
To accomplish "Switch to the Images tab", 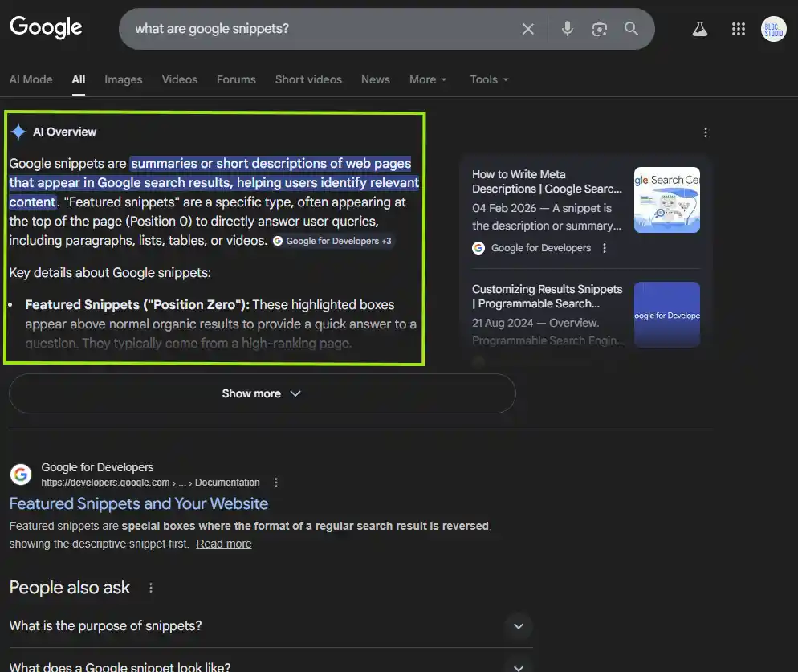I will [123, 79].
